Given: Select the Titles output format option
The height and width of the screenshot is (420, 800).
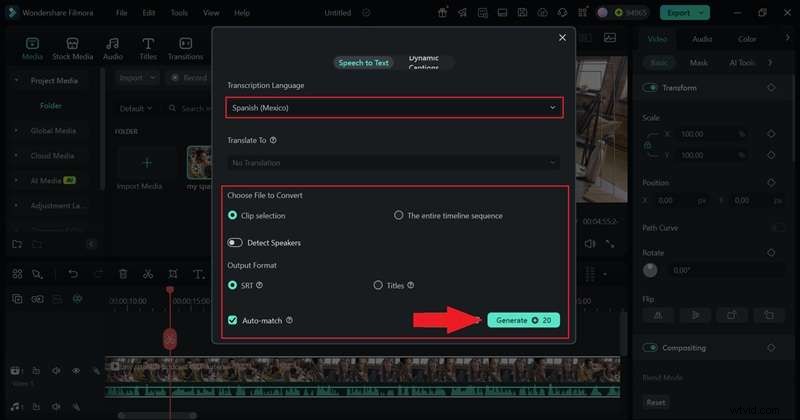Looking at the screenshot, I should (x=378, y=285).
